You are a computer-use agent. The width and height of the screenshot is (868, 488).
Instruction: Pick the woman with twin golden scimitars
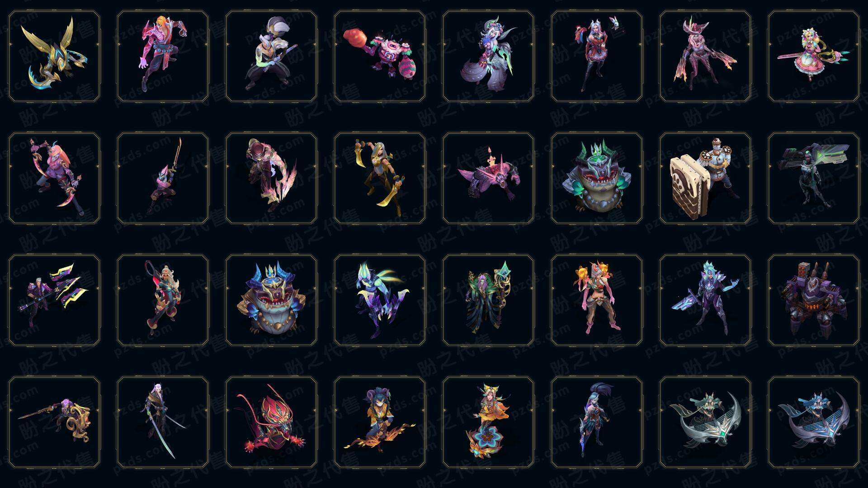point(380,178)
